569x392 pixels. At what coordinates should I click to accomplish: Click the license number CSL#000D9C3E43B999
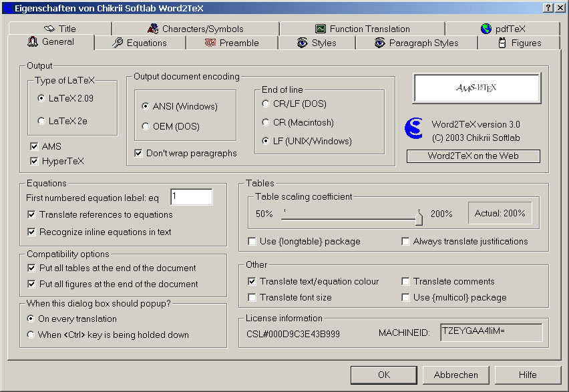293,334
